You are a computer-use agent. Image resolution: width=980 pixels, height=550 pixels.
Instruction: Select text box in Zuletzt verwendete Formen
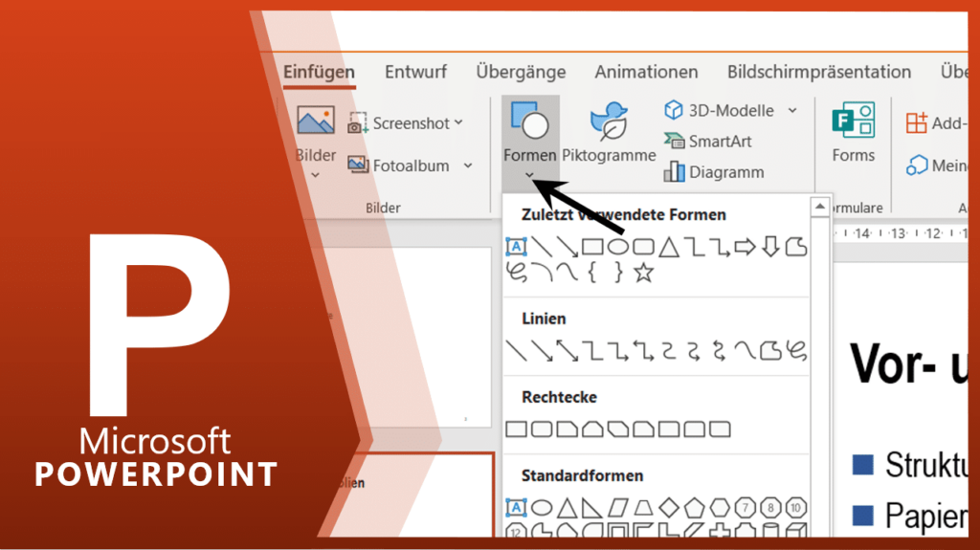[x=516, y=247]
